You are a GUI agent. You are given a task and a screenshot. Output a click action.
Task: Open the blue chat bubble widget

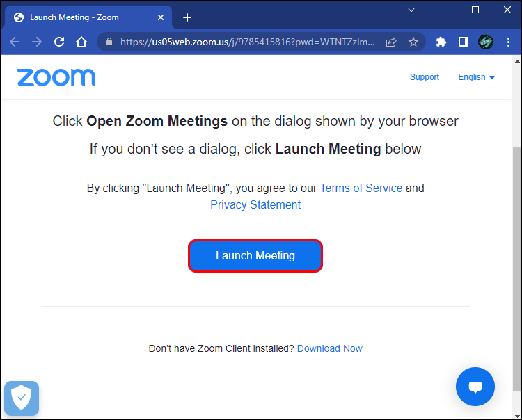click(475, 387)
